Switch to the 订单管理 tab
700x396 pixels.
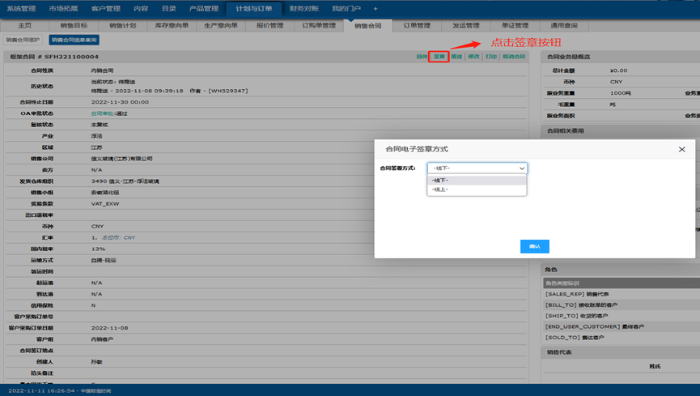click(417, 25)
